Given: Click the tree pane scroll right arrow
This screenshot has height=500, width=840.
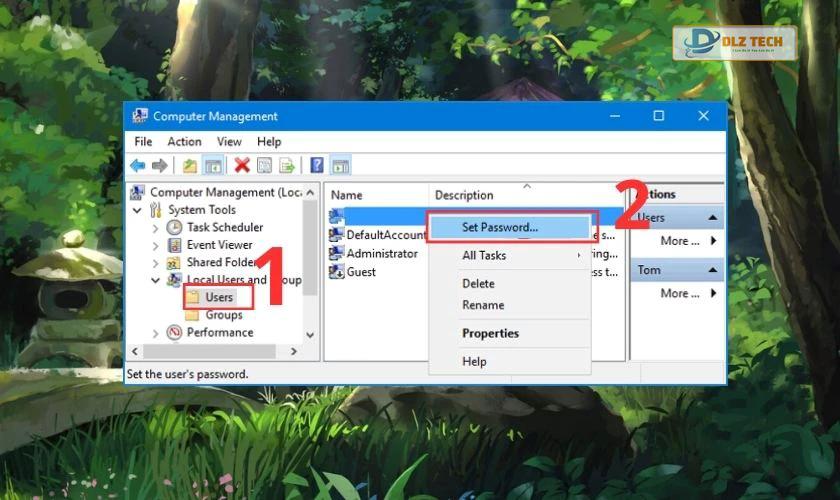Looking at the screenshot, I should click(x=294, y=352).
